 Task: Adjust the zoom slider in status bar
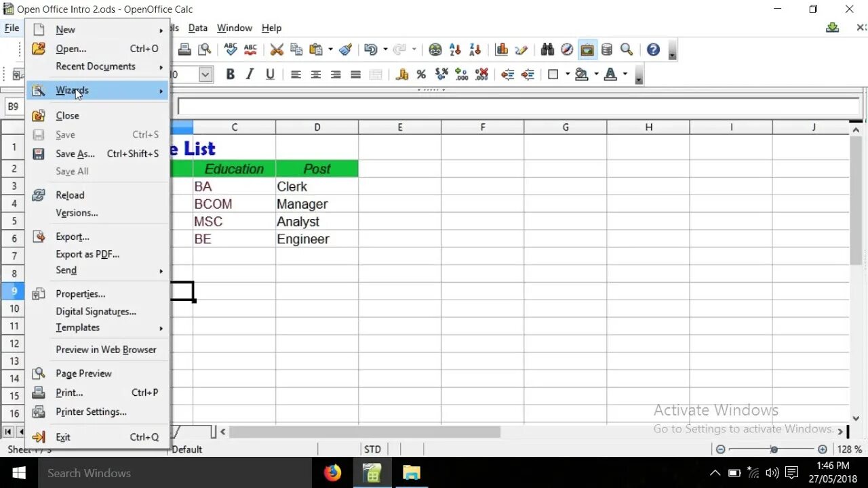tap(774, 449)
